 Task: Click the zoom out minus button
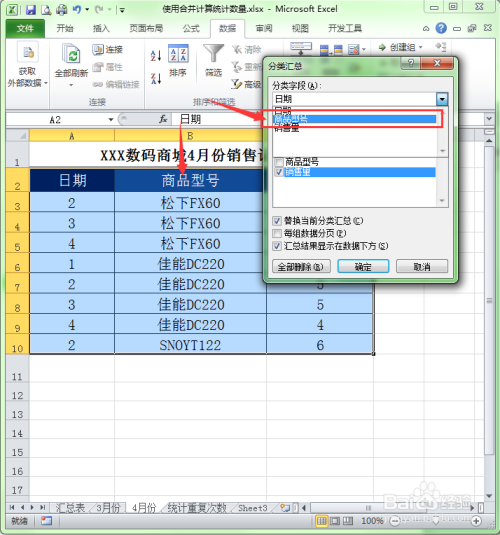click(x=395, y=521)
